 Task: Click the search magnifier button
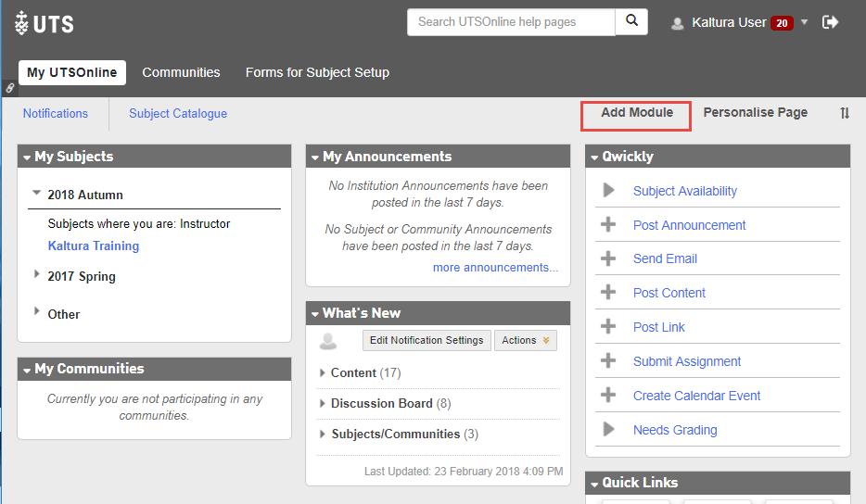coord(631,21)
